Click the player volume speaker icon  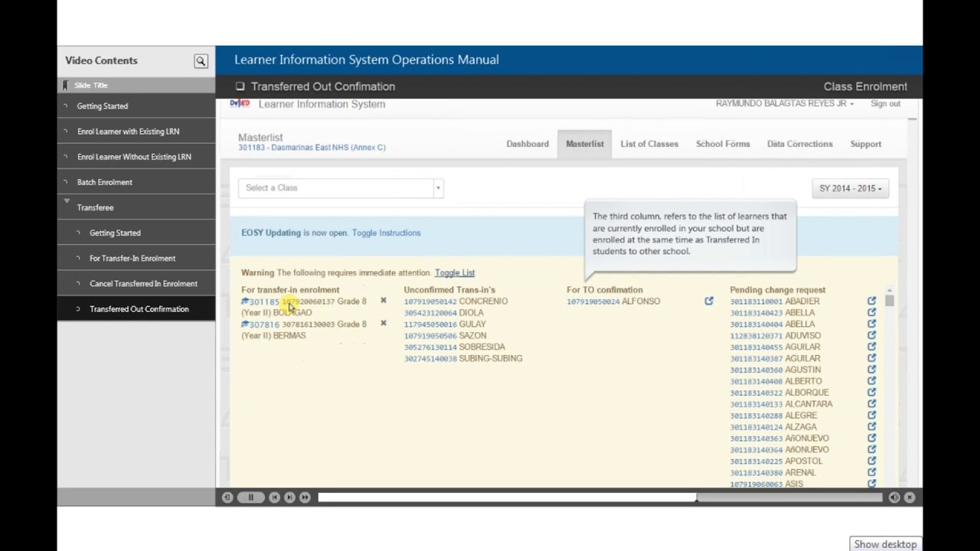click(894, 497)
